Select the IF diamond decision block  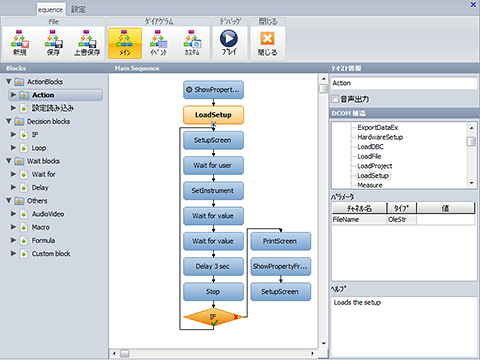pyautogui.click(x=213, y=317)
